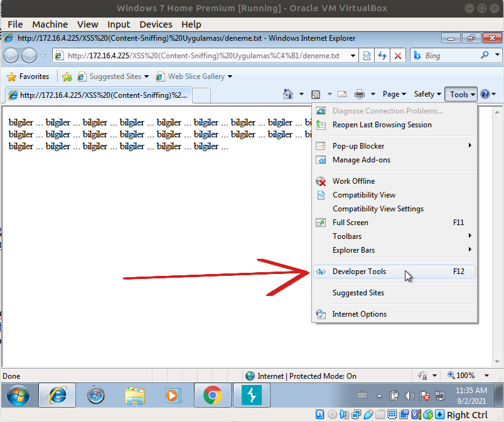This screenshot has height=422, width=504.
Task: Open the Page menu dropdown
Action: 394,94
